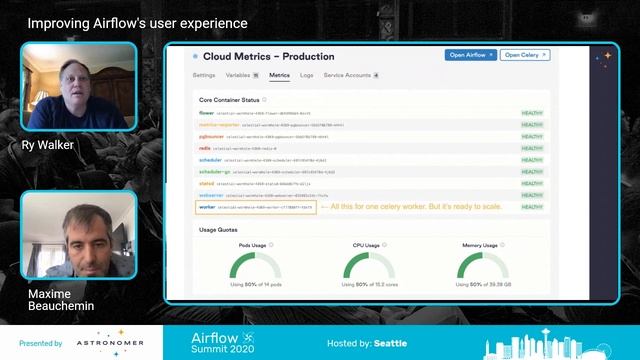Image resolution: width=640 pixels, height=360 pixels.
Task: Click the Cloud Metrics – Production heading
Action: (269, 56)
